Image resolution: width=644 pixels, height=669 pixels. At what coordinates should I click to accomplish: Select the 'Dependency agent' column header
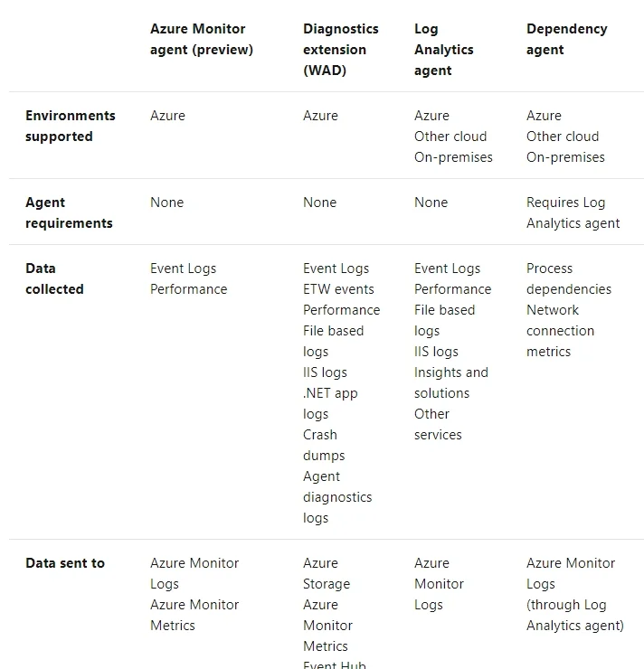pyautogui.click(x=567, y=39)
